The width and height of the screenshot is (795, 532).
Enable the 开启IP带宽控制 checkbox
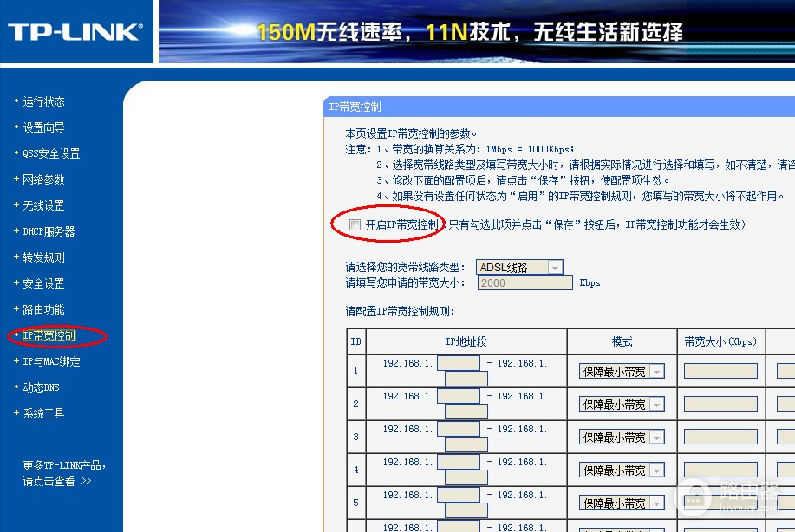click(x=355, y=224)
